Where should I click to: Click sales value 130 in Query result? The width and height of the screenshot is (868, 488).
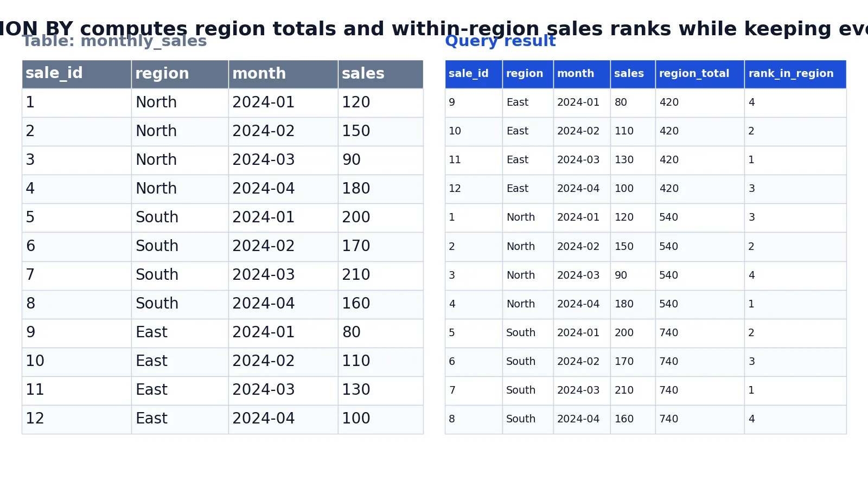pos(633,160)
